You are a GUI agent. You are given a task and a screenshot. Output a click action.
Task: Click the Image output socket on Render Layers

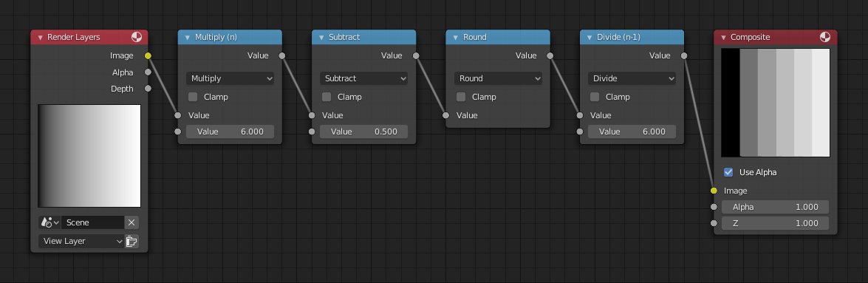148,55
